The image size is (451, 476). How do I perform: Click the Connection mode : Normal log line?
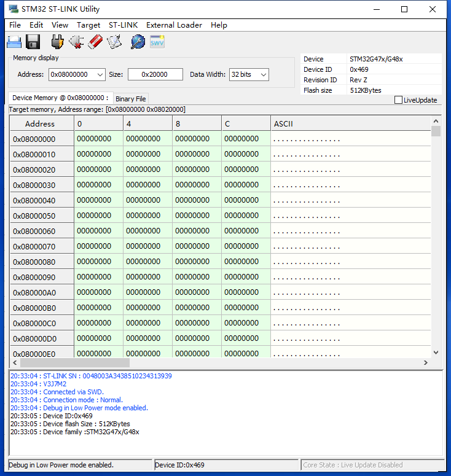[66, 400]
